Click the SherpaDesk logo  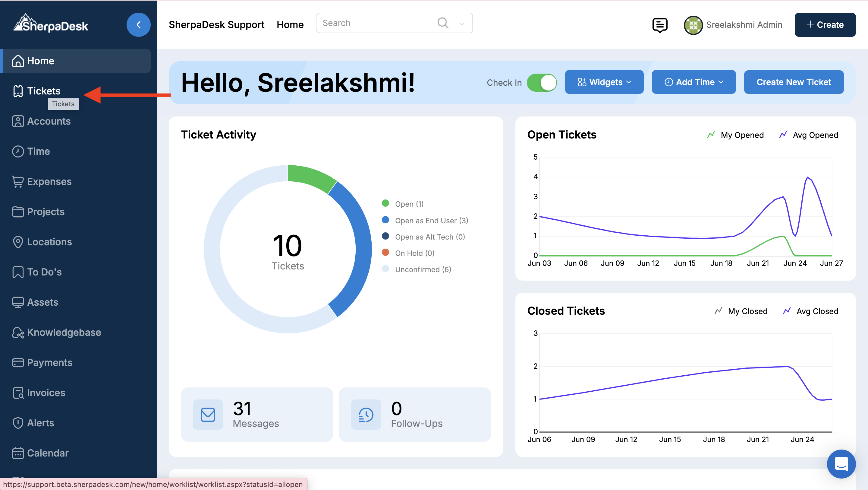point(51,24)
